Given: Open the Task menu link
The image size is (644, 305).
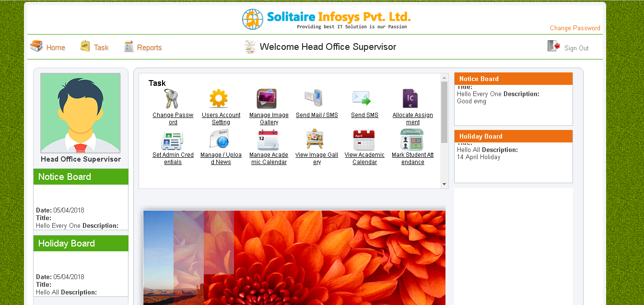Looking at the screenshot, I should click(101, 47).
